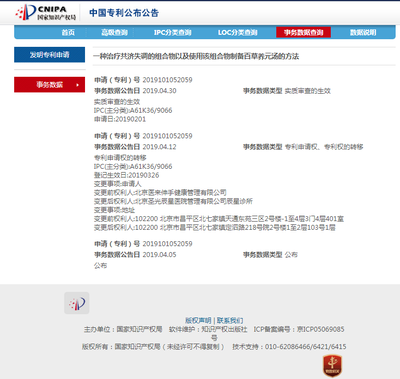Go to LOC分类查询 tab
Viewport: 400px width, 379px height.
[238, 32]
